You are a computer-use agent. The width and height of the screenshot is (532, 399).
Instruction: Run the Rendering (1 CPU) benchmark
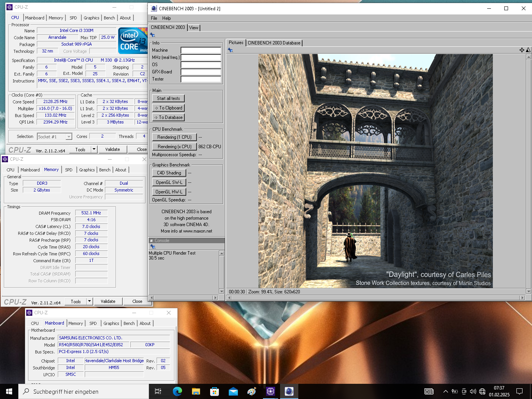(174, 137)
